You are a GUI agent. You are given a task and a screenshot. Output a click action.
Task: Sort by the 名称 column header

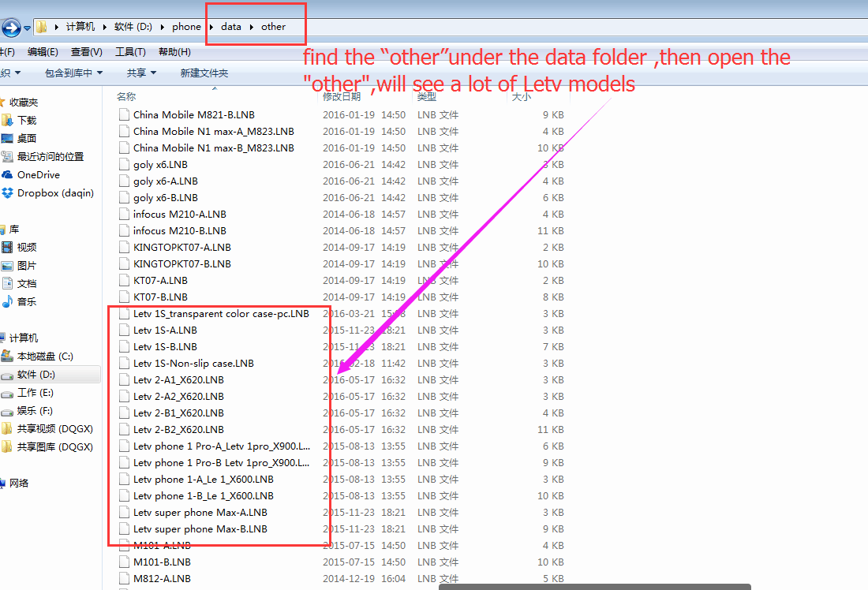point(126,96)
